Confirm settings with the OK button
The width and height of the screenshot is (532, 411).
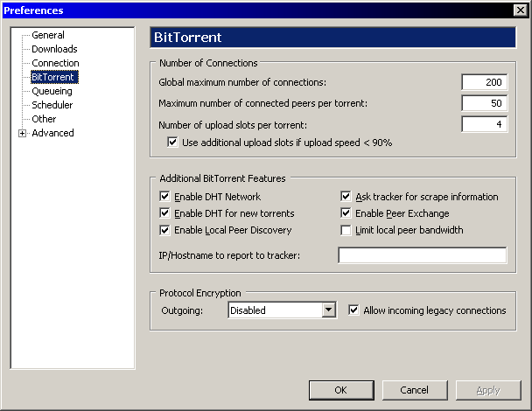coord(341,390)
